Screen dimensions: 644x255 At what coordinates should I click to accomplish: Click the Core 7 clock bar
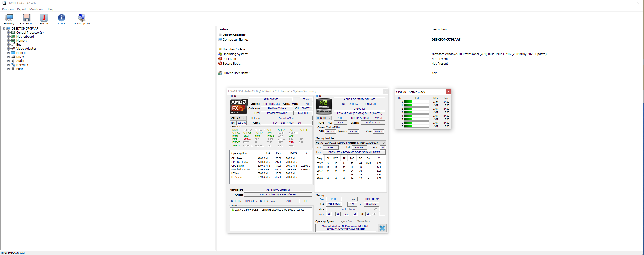coord(416,126)
